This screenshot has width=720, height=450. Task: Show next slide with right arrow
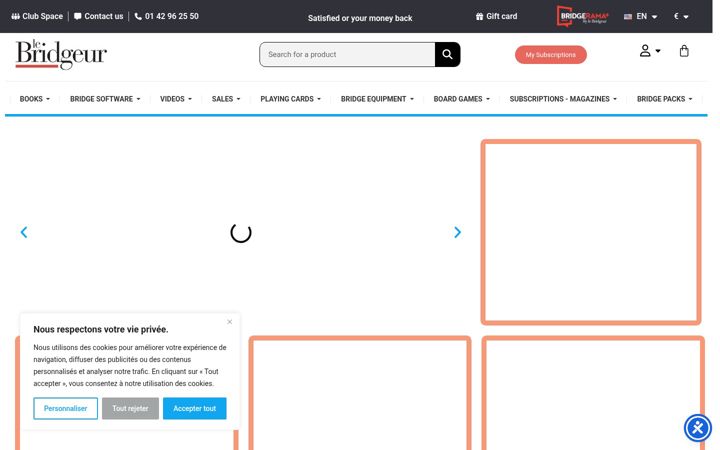457,232
